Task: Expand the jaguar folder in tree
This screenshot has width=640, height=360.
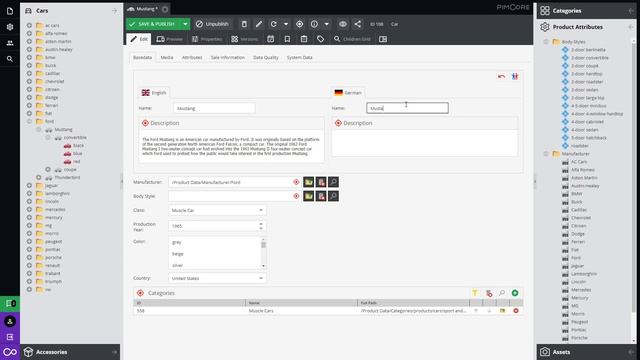Action: click(x=29, y=185)
